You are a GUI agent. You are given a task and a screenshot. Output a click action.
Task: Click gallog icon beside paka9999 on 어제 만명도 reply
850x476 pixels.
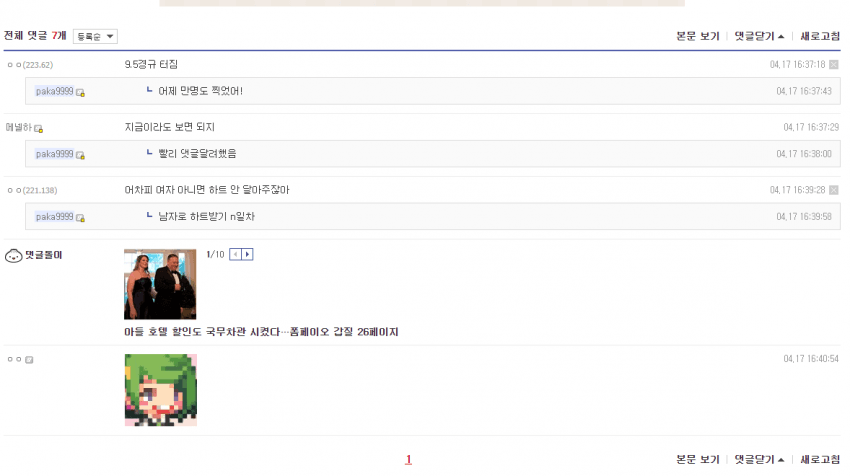[x=80, y=93]
